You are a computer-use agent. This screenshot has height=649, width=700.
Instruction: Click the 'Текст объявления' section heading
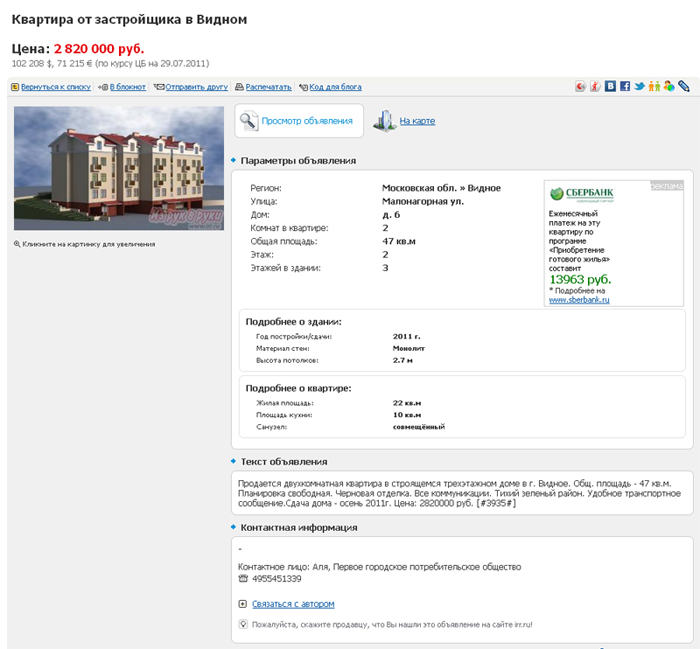[284, 462]
